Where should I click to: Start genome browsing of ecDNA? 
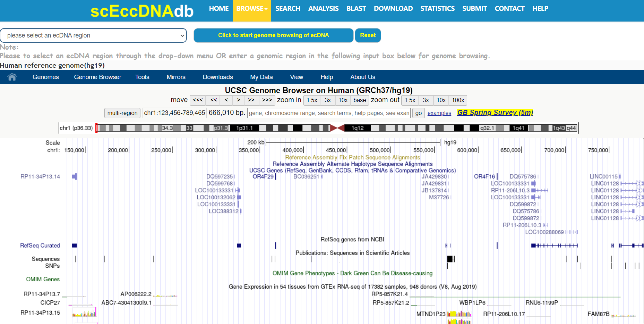click(274, 35)
